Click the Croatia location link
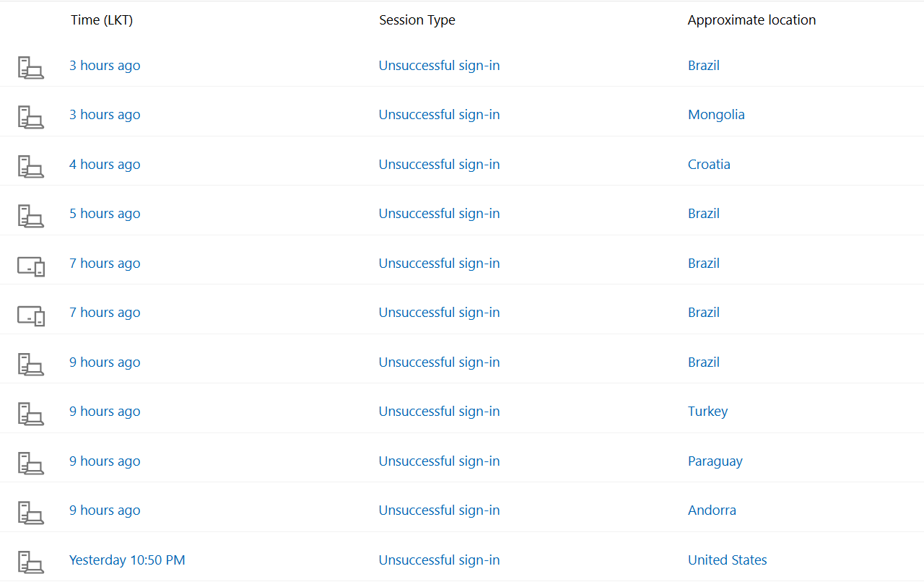 709,164
